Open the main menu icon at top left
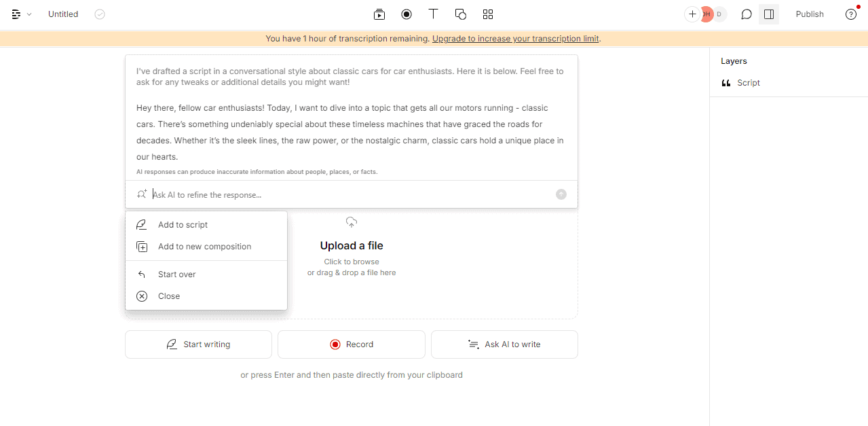The image size is (868, 426). 16,14
